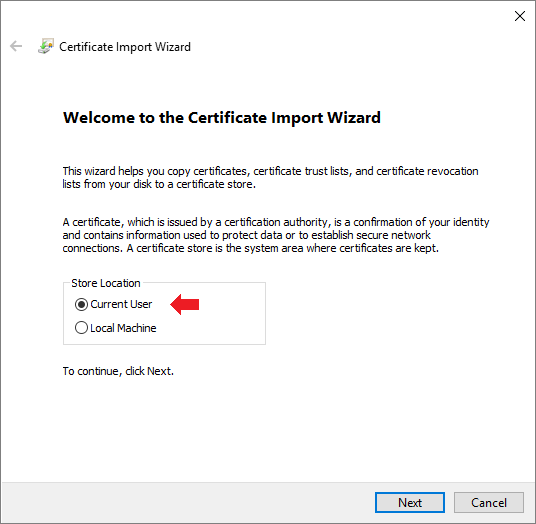Viewport: 536px width, 524px height.
Task: Click the paragraph about certification authority
Action: point(276,235)
